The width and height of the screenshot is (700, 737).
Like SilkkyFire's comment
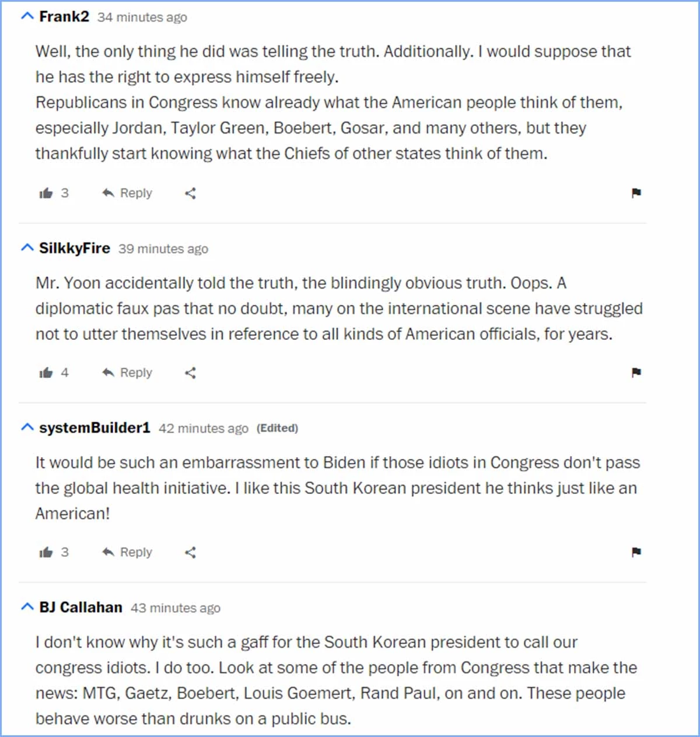[47, 373]
